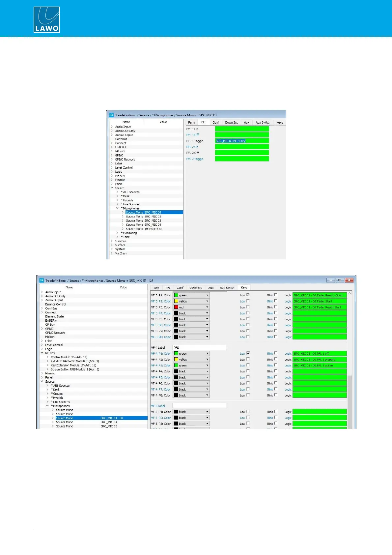Image resolution: width=392 pixels, height=555 pixels.
Task: Expand *Groups in the lower window tree
Action: (47, 394)
